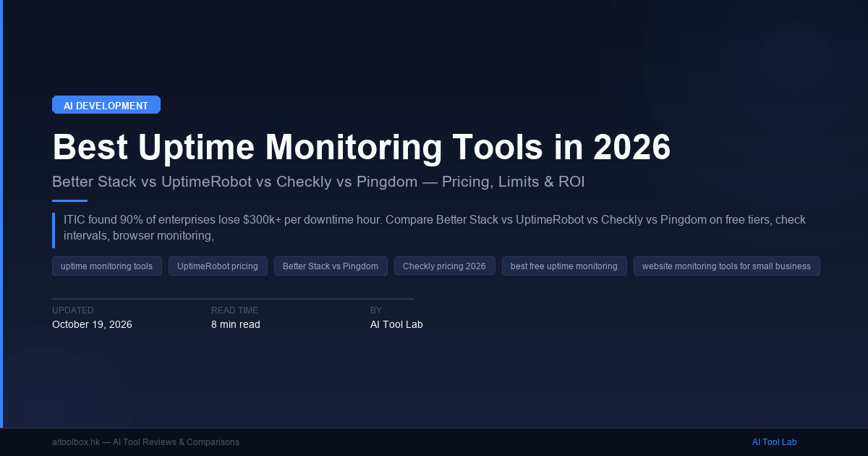The height and width of the screenshot is (456, 868).
Task: Click the aitoolbox.hk footer text
Action: click(145, 442)
